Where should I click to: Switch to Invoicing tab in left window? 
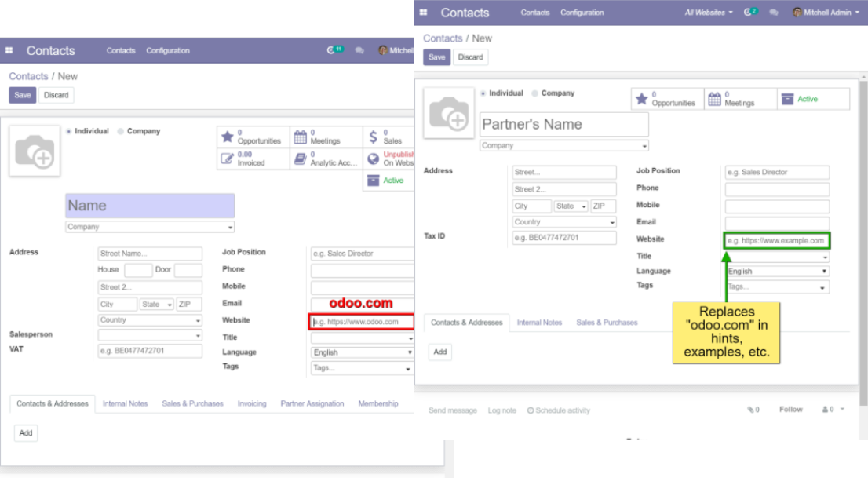(x=252, y=403)
